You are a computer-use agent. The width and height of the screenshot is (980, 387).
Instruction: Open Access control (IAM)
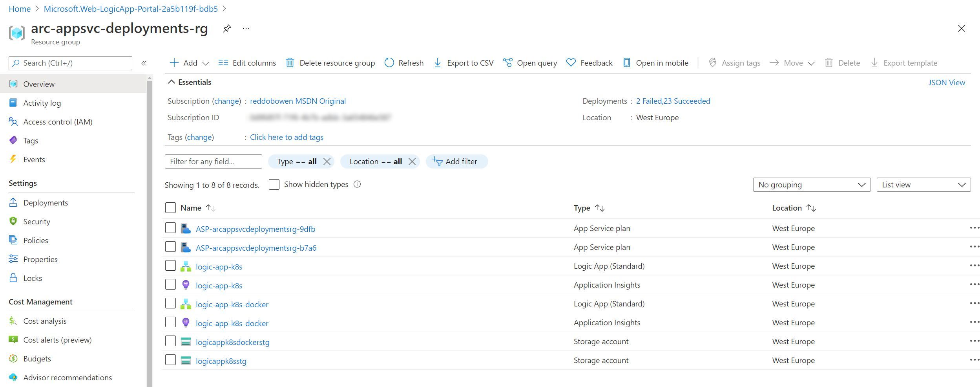tap(58, 122)
